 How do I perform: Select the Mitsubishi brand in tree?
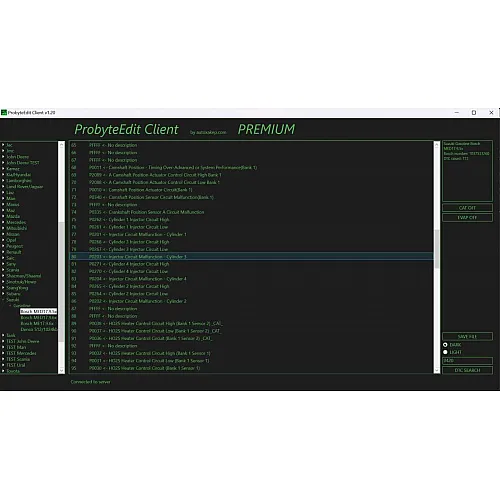[x=17, y=228]
